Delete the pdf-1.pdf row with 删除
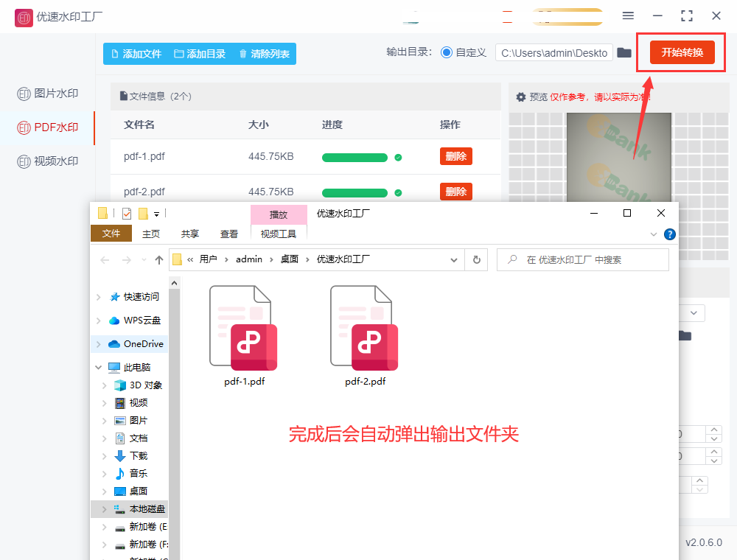This screenshot has height=560, width=737. point(456,156)
